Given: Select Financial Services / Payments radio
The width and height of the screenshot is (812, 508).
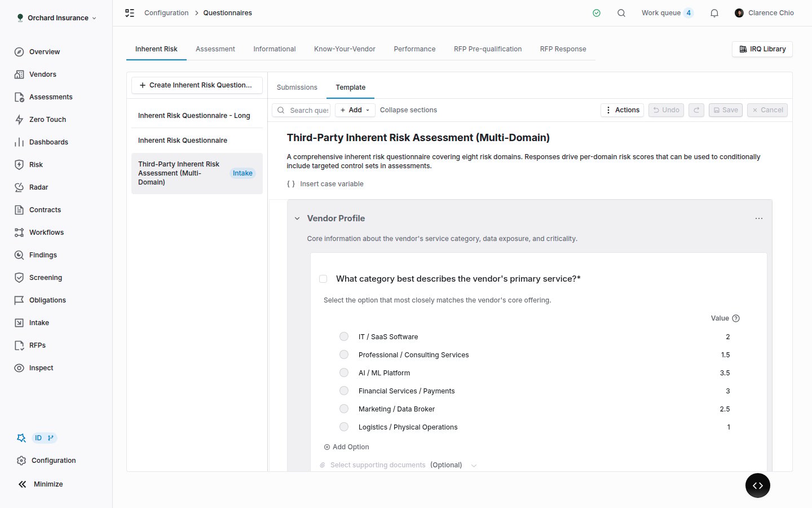Looking at the screenshot, I should coord(344,391).
